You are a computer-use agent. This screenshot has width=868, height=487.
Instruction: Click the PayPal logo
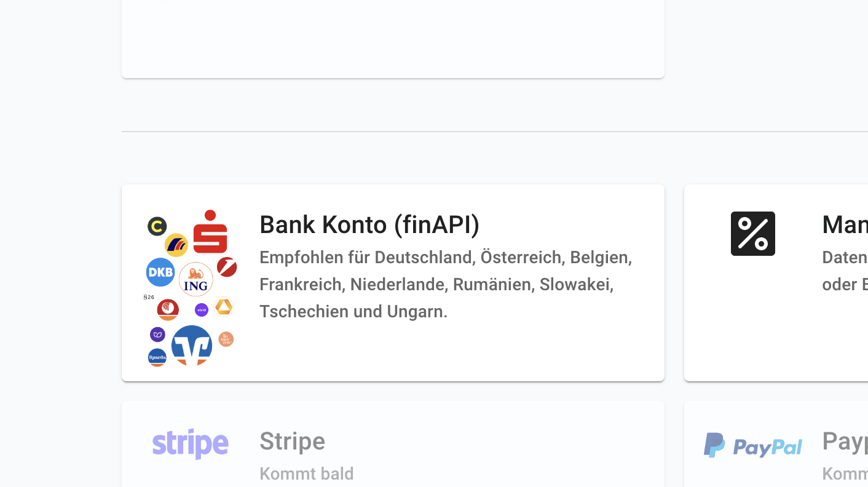753,445
